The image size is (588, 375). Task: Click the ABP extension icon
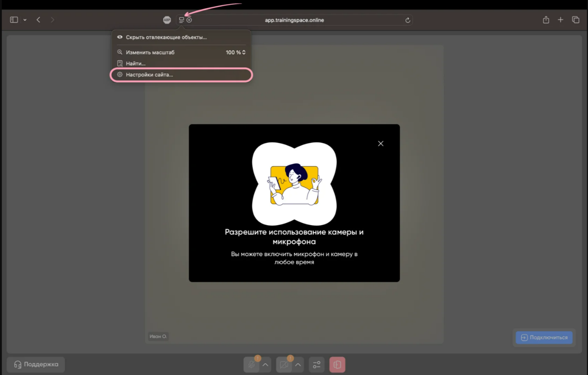point(167,20)
